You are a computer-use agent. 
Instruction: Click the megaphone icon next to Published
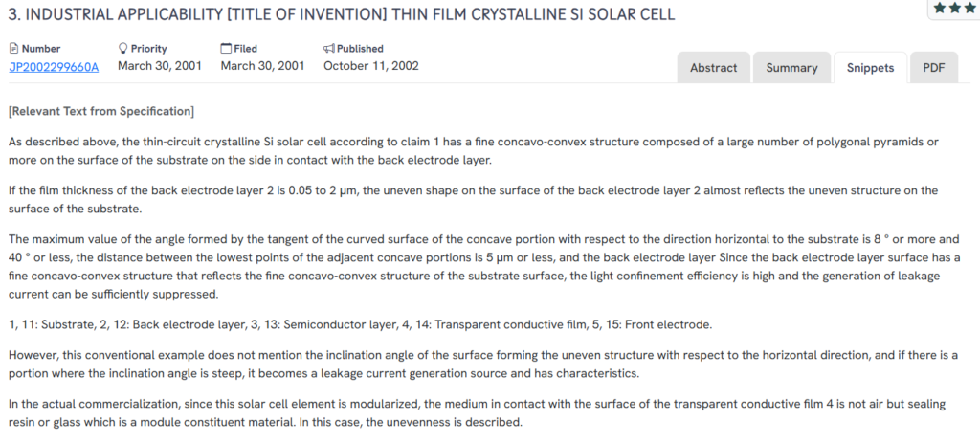coord(329,48)
